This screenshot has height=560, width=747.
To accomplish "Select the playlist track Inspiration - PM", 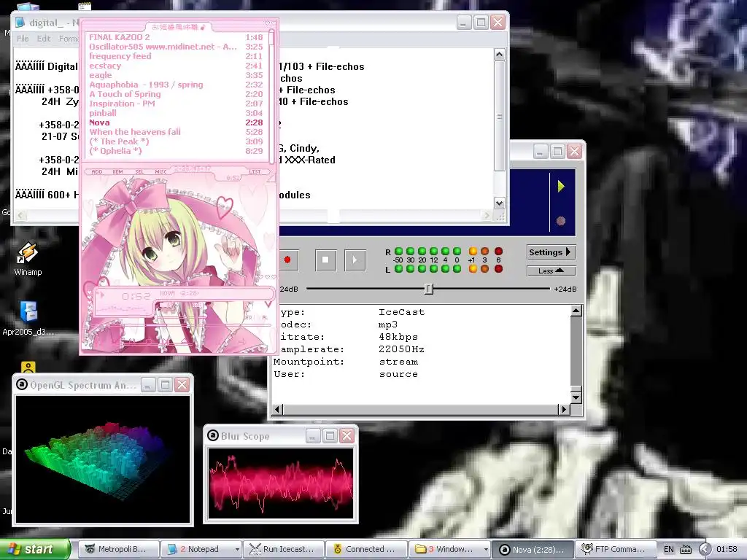I will [176, 104].
